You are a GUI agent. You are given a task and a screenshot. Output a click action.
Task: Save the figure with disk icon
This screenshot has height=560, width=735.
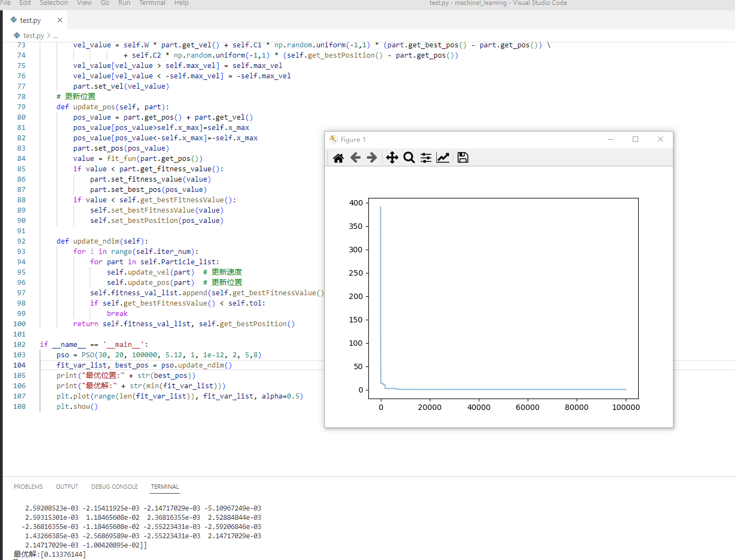[463, 158]
